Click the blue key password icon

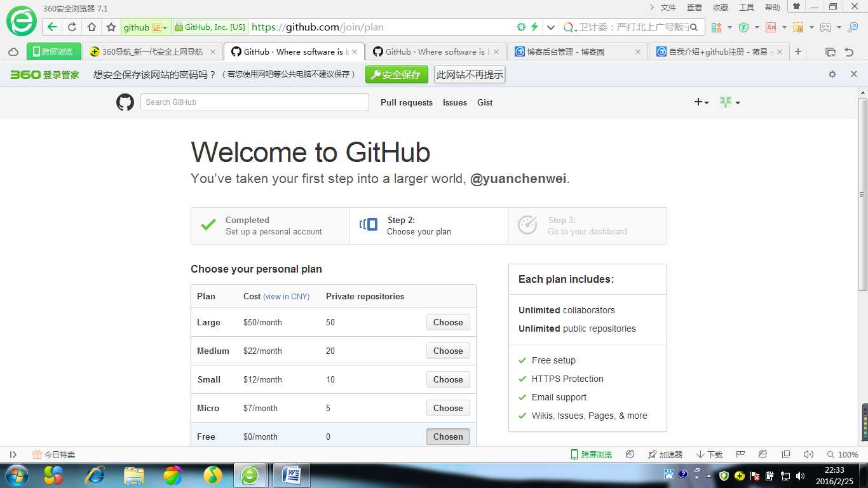[x=853, y=27]
